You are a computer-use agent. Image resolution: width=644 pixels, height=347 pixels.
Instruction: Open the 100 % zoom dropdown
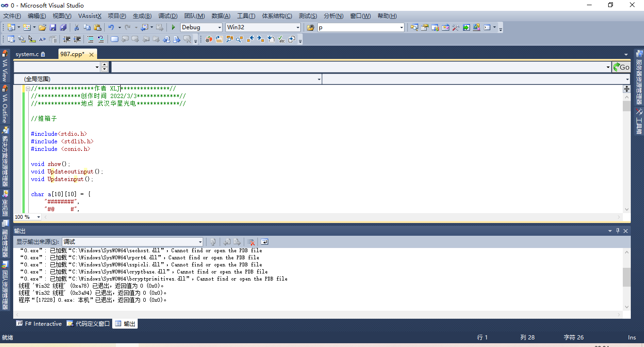point(38,217)
